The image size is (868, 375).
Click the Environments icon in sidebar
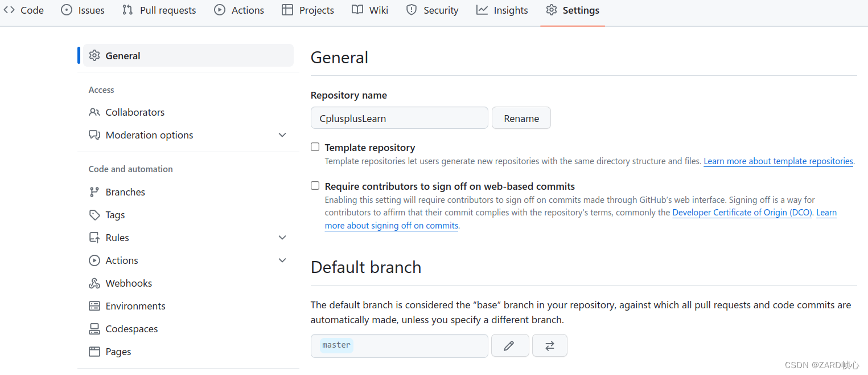click(x=94, y=306)
